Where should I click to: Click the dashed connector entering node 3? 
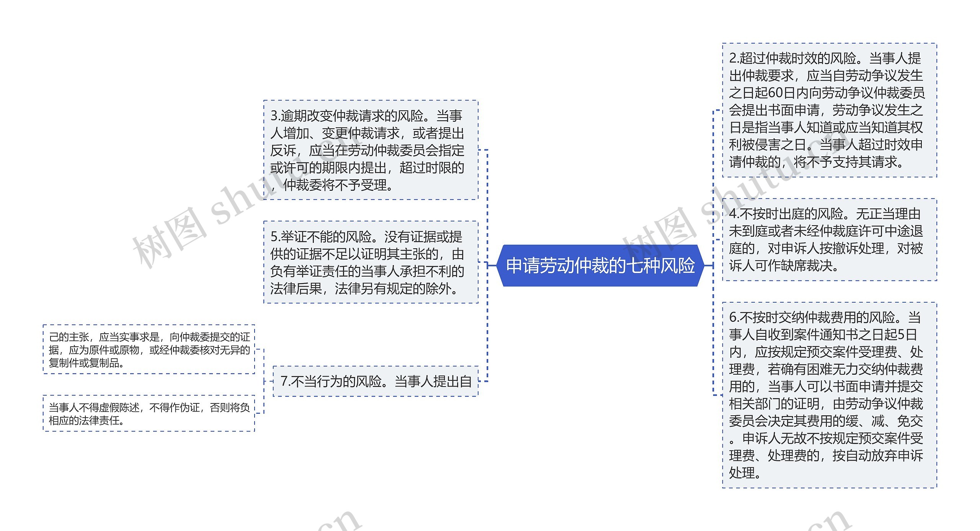coord(483,150)
